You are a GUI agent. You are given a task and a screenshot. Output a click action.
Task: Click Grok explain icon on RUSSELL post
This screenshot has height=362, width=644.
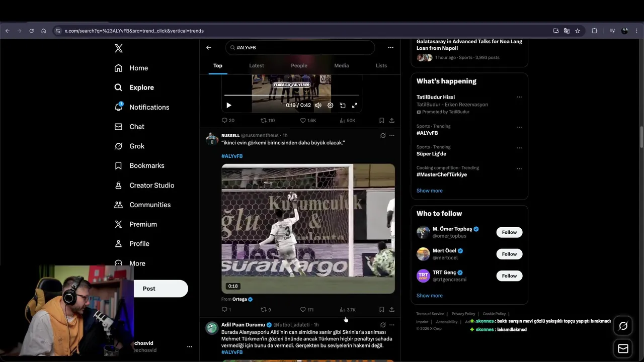pyautogui.click(x=383, y=136)
